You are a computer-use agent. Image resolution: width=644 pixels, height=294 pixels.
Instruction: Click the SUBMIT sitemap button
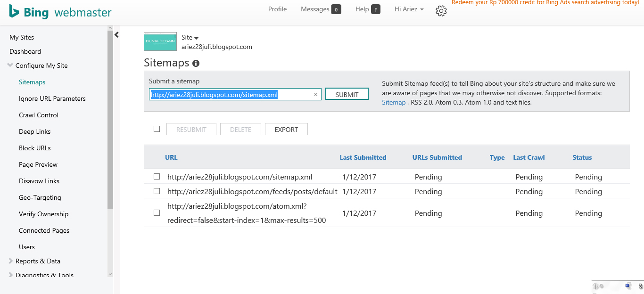pos(347,94)
